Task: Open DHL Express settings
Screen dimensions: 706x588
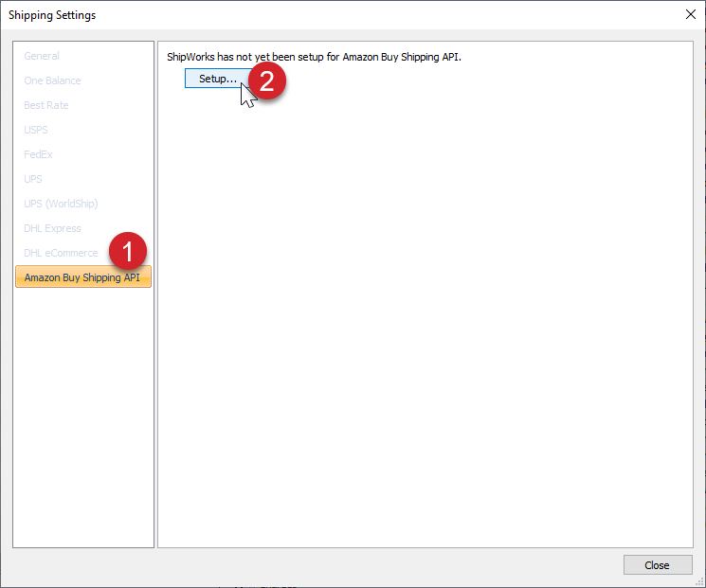Action: click(52, 228)
